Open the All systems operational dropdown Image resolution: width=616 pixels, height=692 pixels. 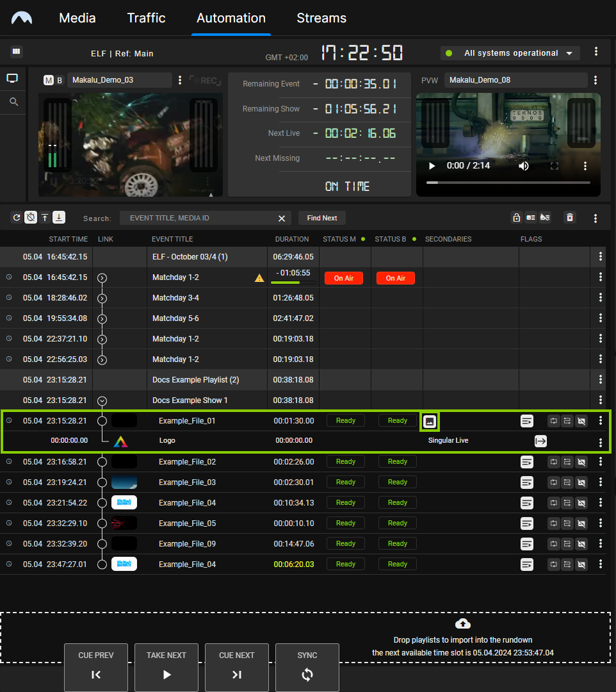pos(510,53)
